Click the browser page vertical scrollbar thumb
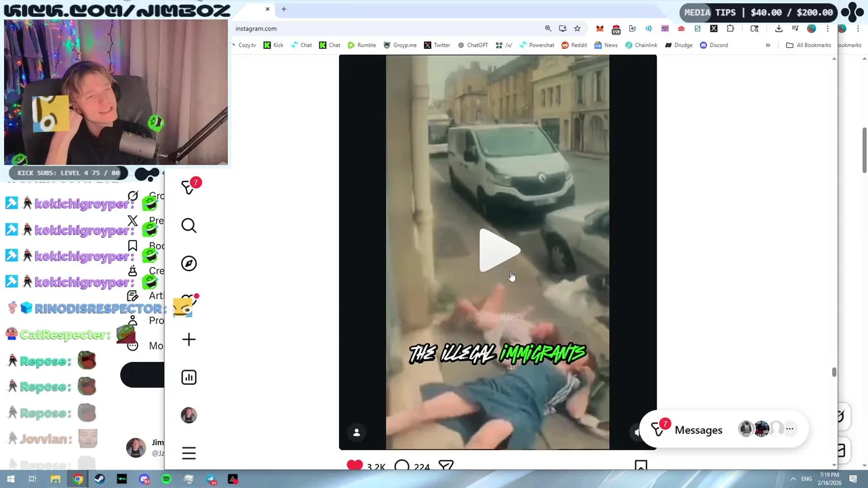The height and width of the screenshot is (488, 868). pos(834,373)
